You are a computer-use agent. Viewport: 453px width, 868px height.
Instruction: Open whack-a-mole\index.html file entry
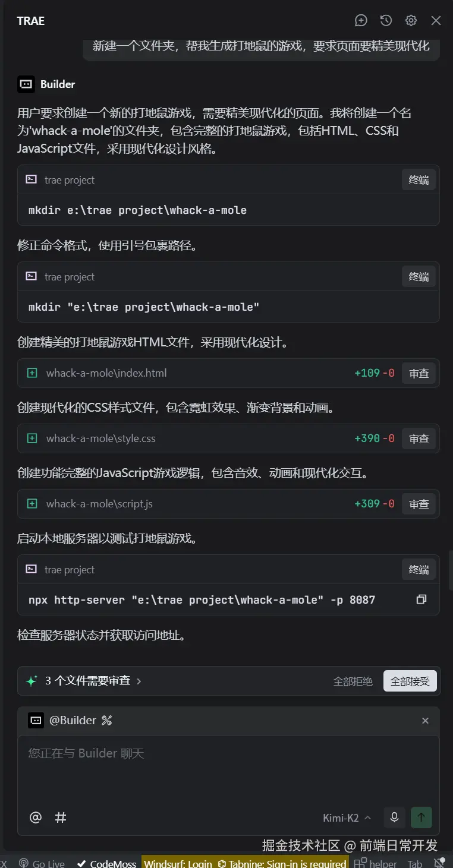[106, 373]
